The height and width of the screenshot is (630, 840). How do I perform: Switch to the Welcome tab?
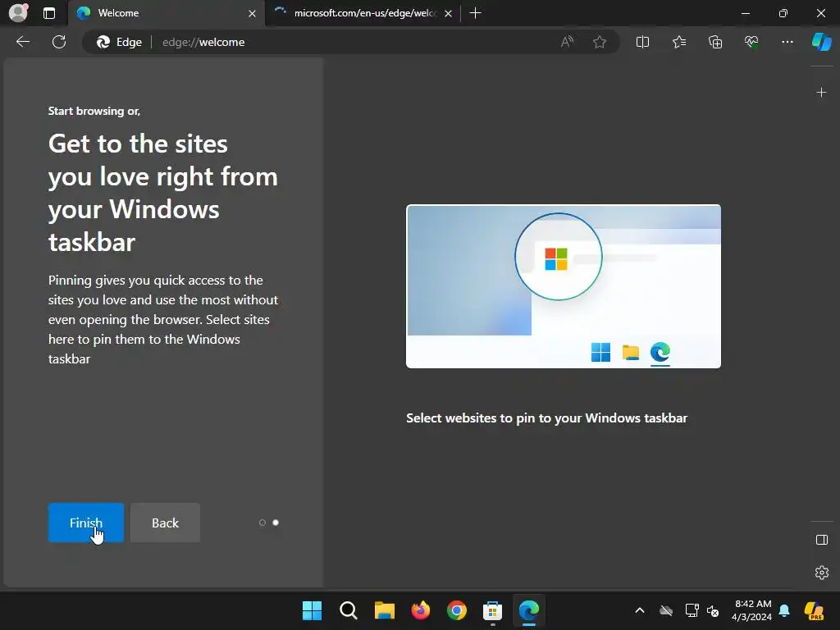166,13
